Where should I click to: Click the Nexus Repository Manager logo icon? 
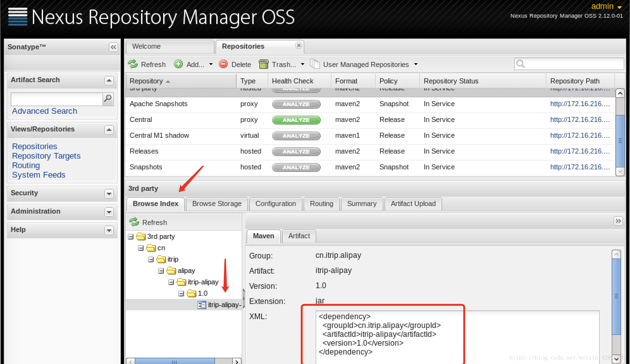point(18,17)
